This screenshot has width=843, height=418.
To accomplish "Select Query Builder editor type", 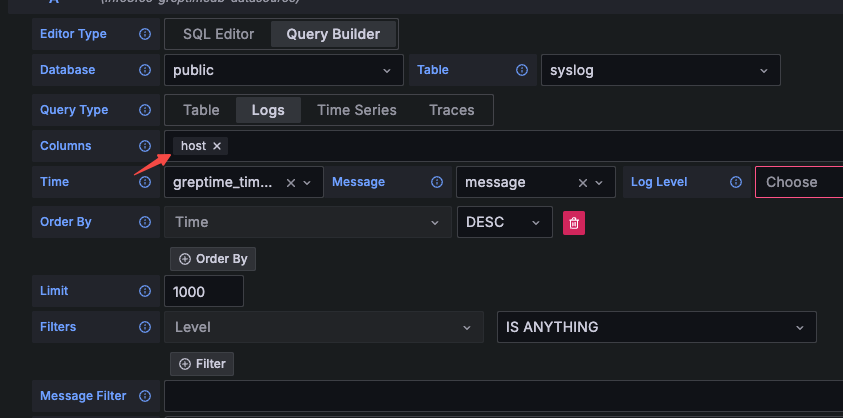I will 333,34.
